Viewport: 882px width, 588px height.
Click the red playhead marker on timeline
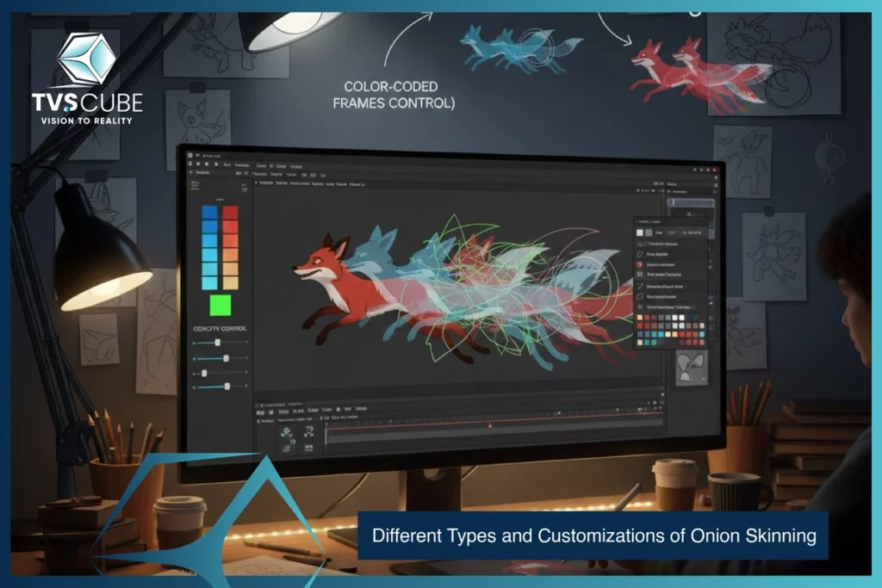490,424
